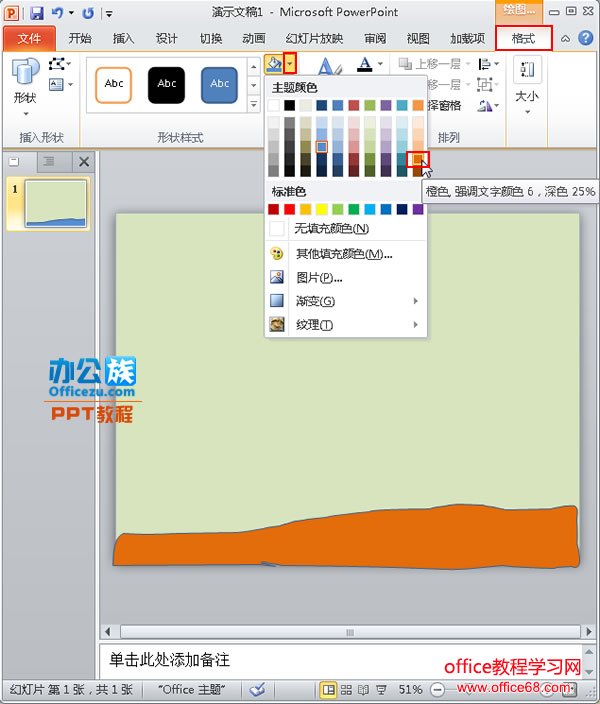
Task: Pick standard yellow color swatch
Action: 322,209
